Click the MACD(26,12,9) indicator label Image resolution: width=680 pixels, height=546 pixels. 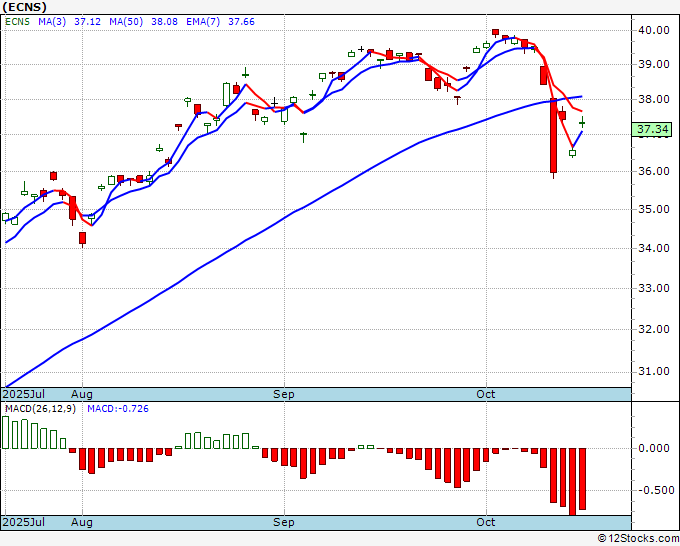[40, 409]
